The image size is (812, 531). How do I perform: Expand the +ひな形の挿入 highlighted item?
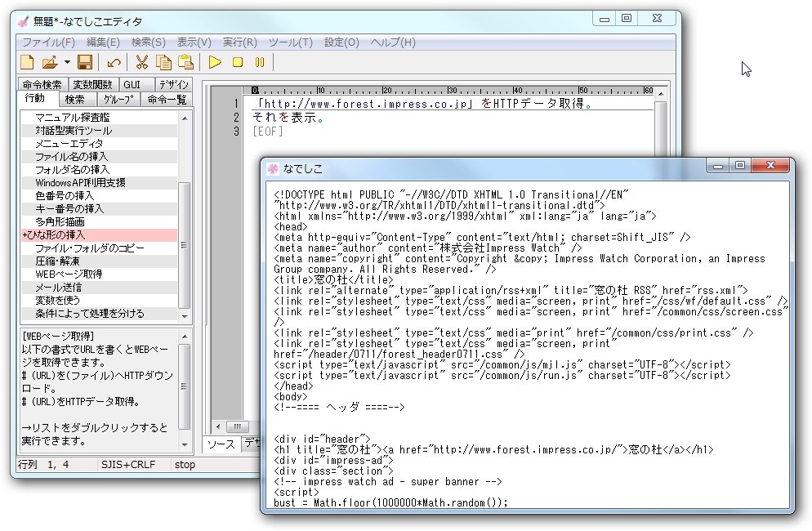click(x=99, y=234)
